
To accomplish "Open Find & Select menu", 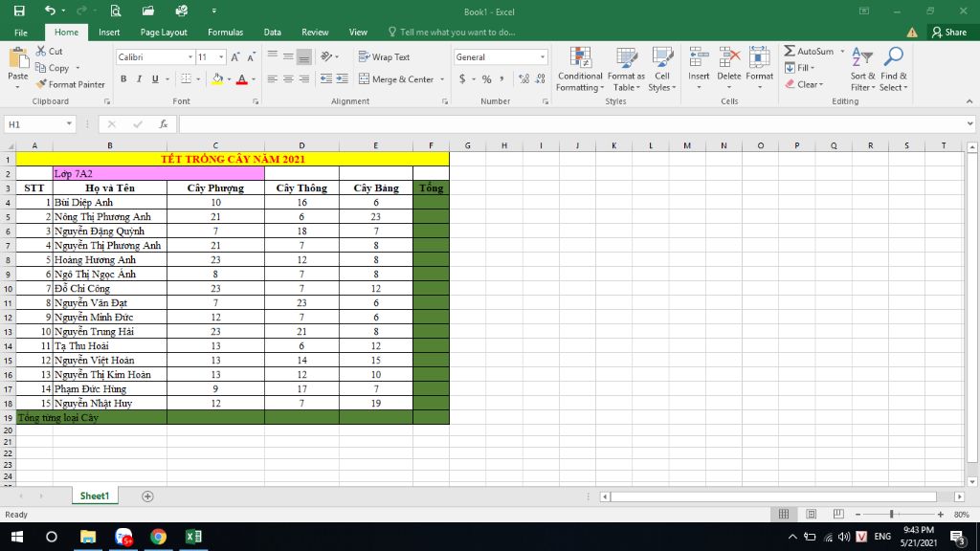I will click(894, 69).
